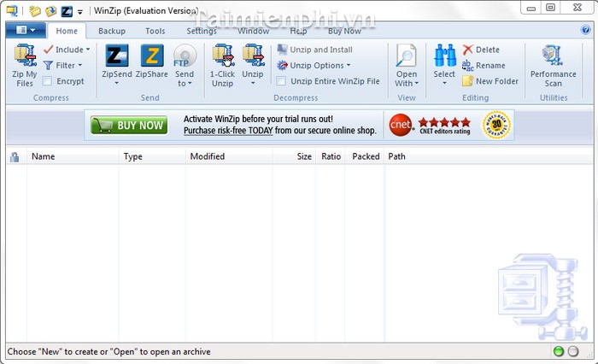This screenshot has height=364, width=598.
Task: Choose Unzip and Install
Action: point(314,50)
